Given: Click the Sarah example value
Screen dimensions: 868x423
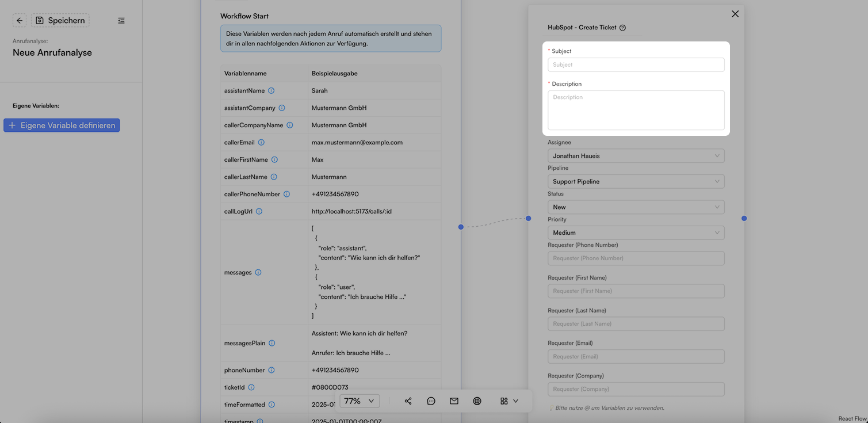Looking at the screenshot, I should [320, 90].
